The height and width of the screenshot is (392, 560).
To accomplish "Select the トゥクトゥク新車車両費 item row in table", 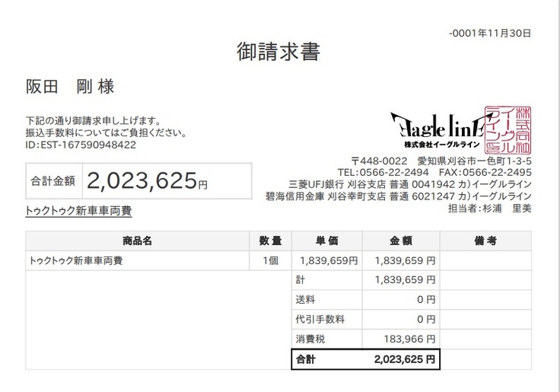I will coord(76,260).
